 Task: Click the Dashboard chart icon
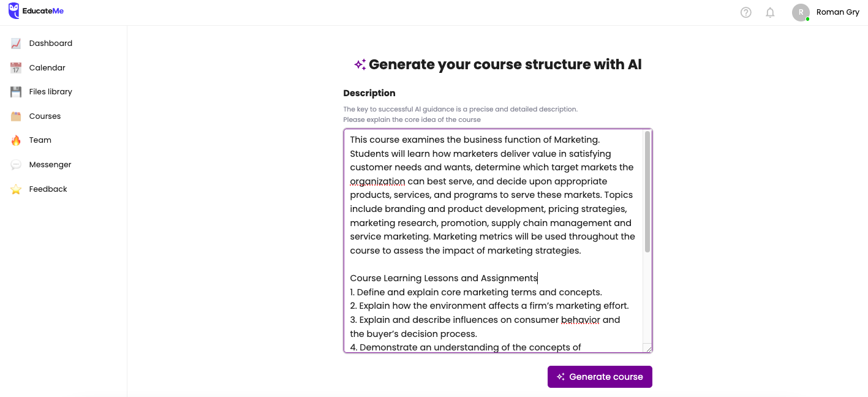coord(16,43)
